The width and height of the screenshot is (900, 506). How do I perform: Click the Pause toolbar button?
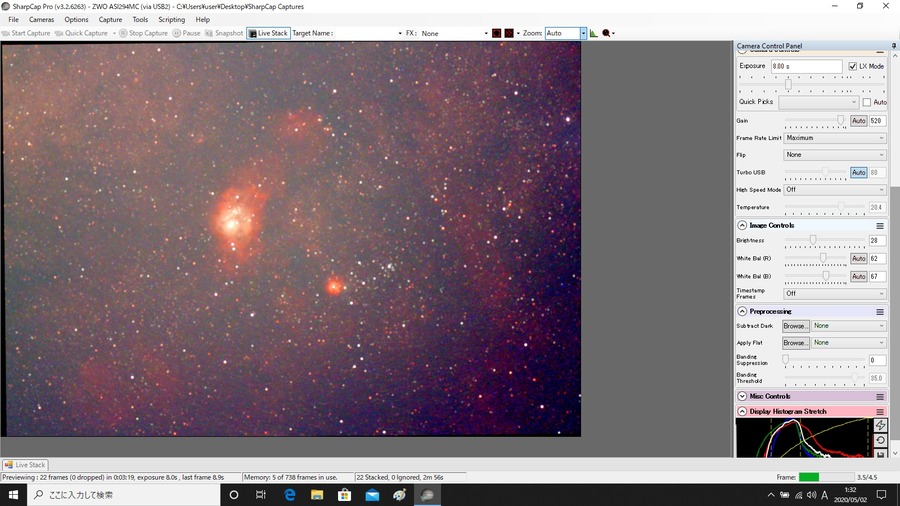[187, 33]
